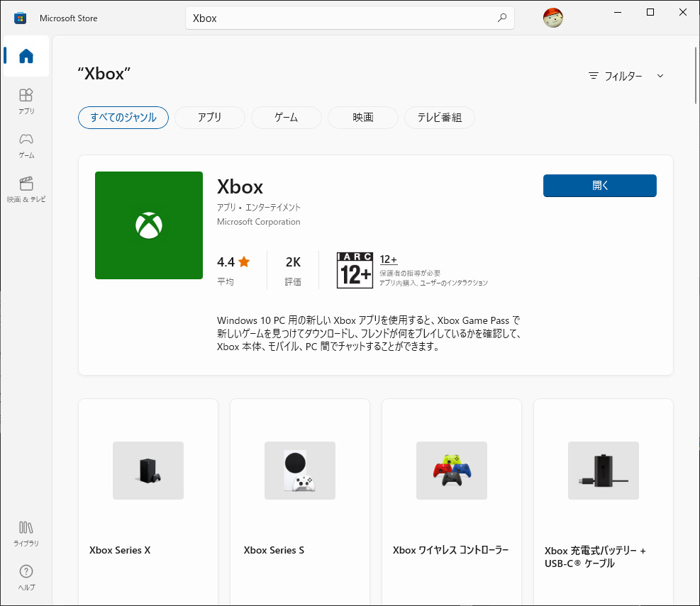Select the 映画 genre tab
The height and width of the screenshot is (606, 700).
(x=362, y=118)
